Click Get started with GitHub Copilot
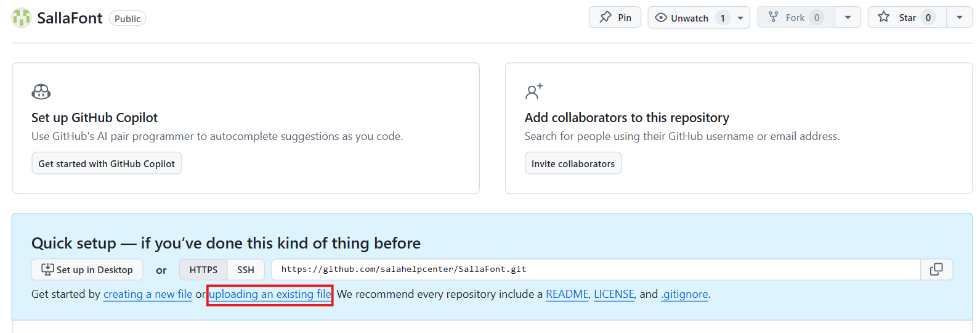Screen dimensions: 980x333 [x=107, y=163]
